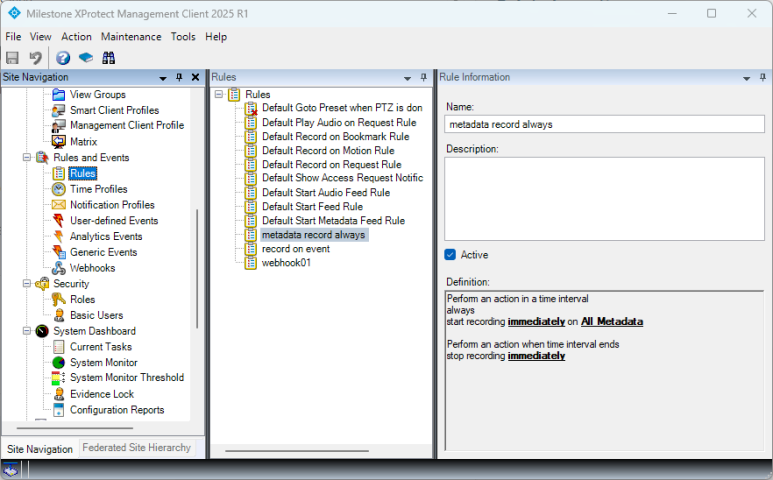Click the Save toolbar icon
The width and height of the screenshot is (773, 480).
[x=13, y=58]
